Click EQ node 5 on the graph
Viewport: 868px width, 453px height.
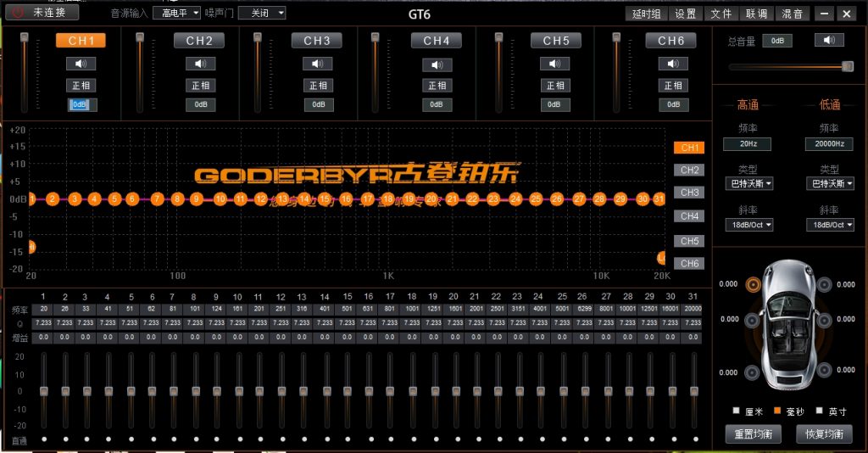[114, 199]
